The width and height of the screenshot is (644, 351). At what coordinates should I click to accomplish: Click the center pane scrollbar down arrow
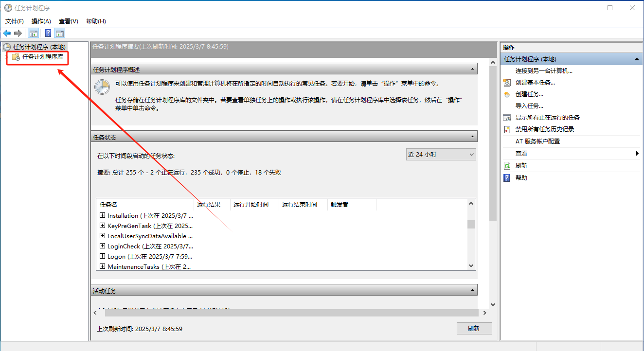pyautogui.click(x=493, y=305)
